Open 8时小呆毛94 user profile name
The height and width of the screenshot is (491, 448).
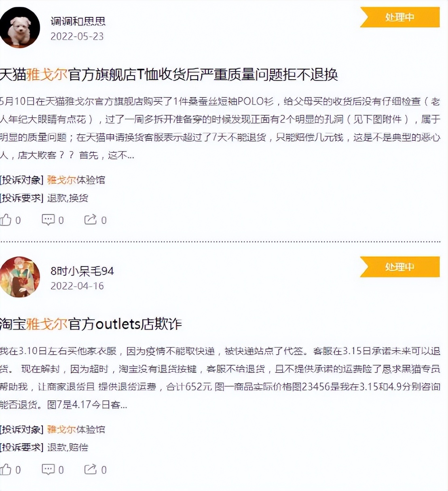[x=82, y=271]
